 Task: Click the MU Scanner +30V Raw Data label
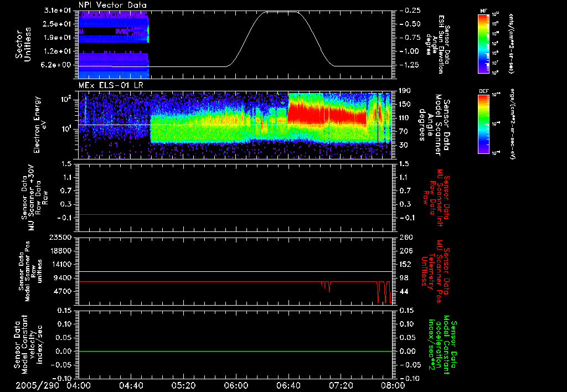[x=34, y=198]
